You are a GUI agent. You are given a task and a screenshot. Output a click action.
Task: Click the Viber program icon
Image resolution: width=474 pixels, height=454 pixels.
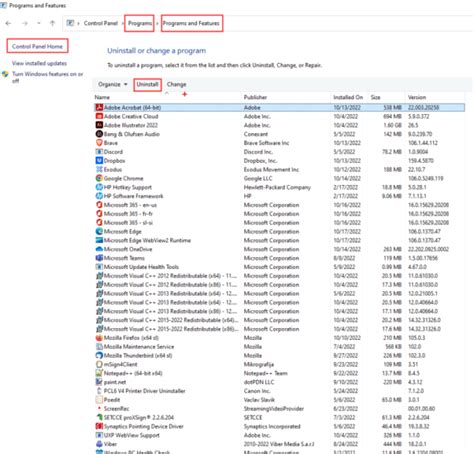pyautogui.click(x=99, y=444)
